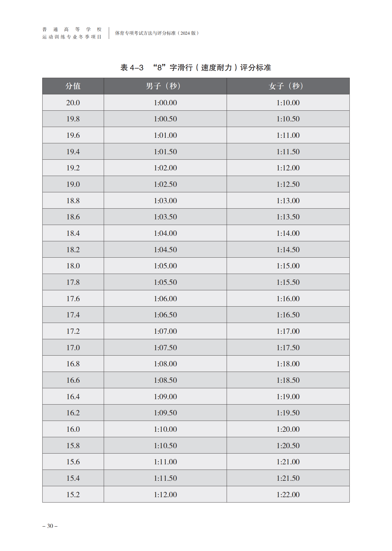Select the score cell 15.2
Screen dimensions: 392x551
click(73, 494)
